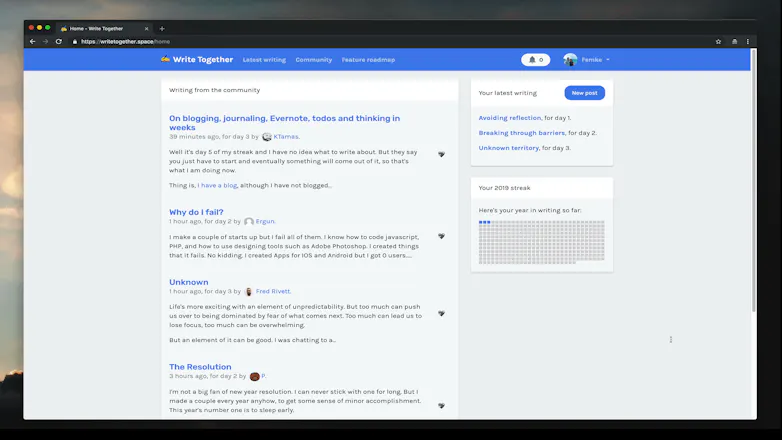Click the page vertical scrollbar
Image resolution: width=782 pixels, height=440 pixels.
pos(754,181)
